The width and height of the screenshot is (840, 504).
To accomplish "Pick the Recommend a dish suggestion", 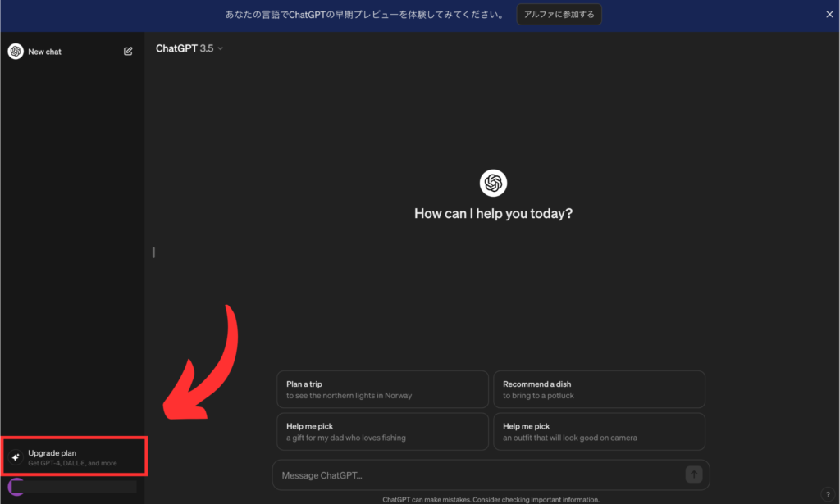I will click(x=598, y=389).
